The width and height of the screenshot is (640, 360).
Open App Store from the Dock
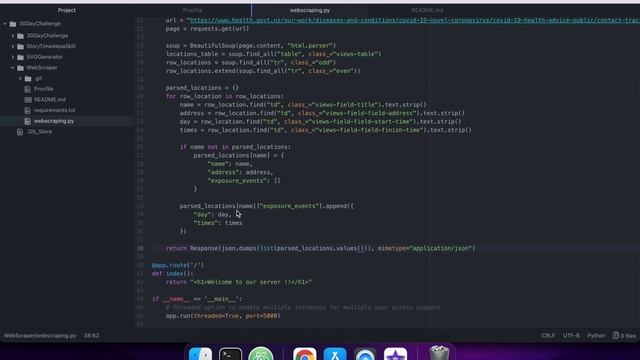tap(335, 354)
